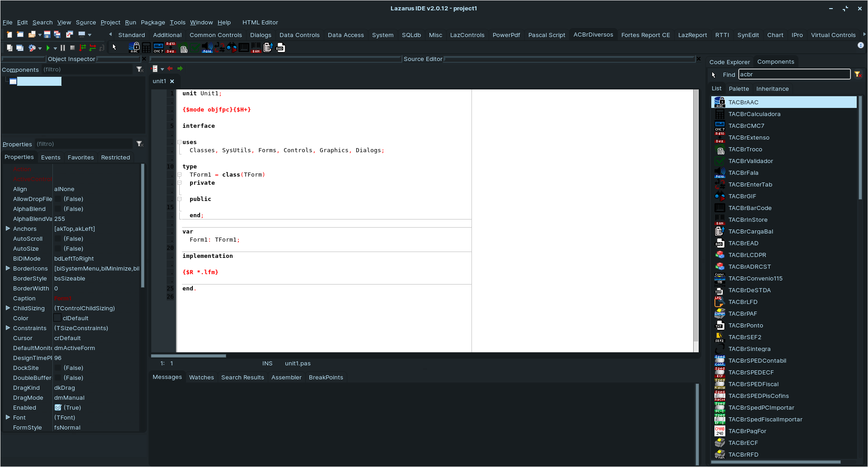Click the New Form toolbar icon
868x467 pixels.
coord(20,34)
